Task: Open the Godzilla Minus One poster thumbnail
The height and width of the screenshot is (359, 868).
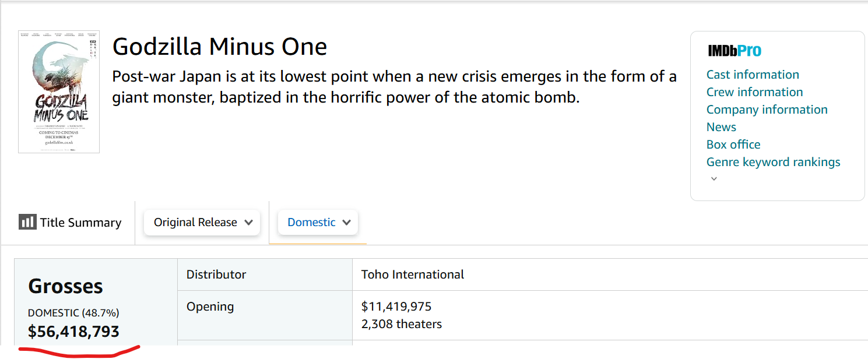Action: (x=59, y=91)
